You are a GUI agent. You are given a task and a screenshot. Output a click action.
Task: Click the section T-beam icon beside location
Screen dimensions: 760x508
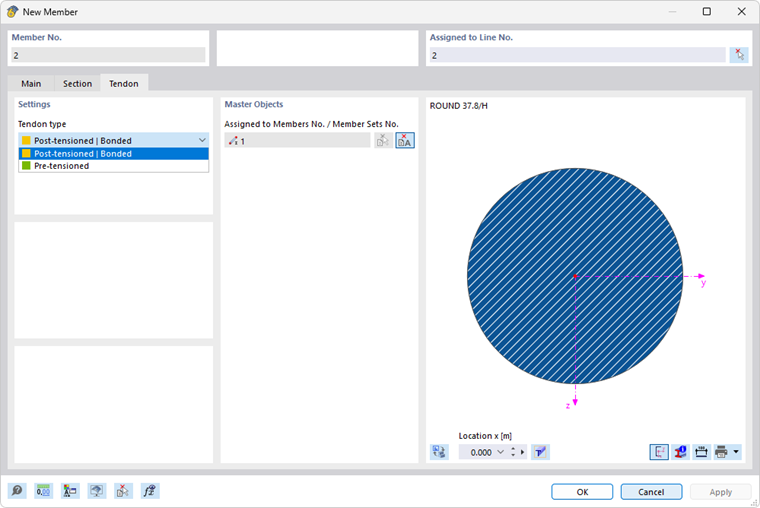[540, 452]
